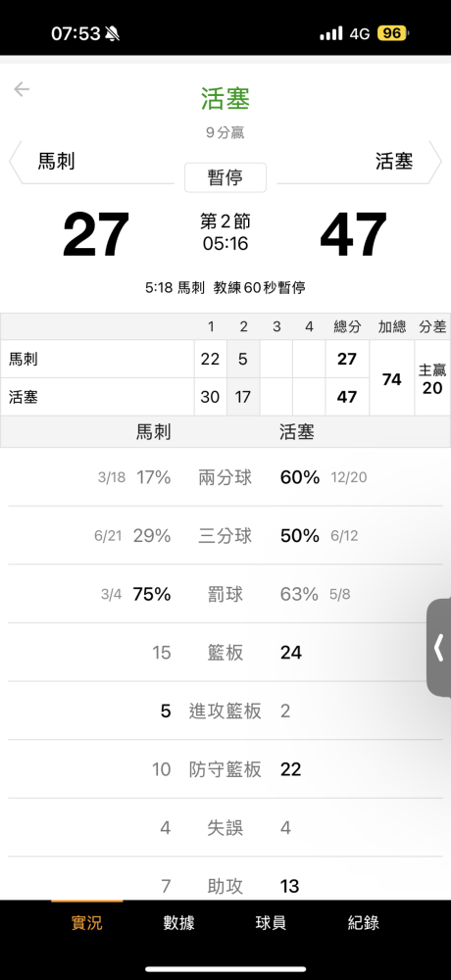Tap the 馬刺 row in score table
This screenshot has width=451, height=980.
coord(184,359)
